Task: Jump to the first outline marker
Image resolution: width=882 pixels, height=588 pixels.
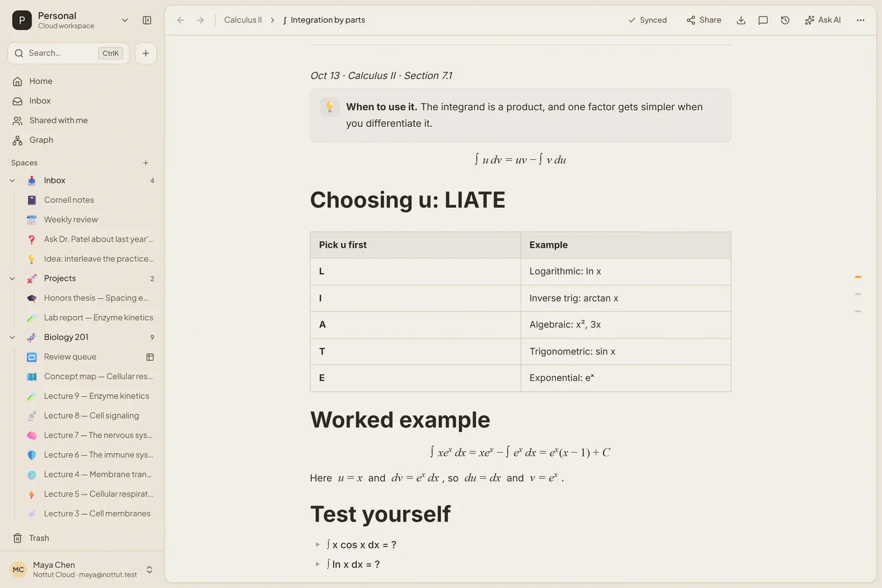Action: [858, 277]
